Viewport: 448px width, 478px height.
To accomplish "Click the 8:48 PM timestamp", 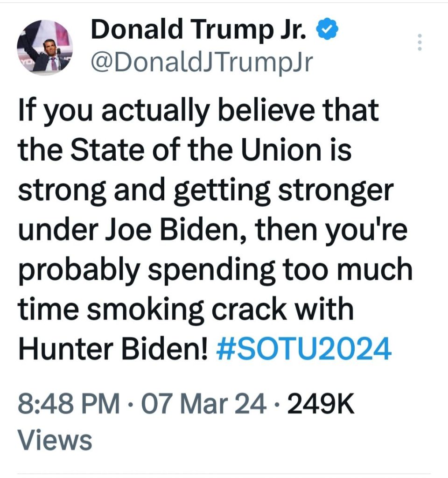I will (x=68, y=403).
